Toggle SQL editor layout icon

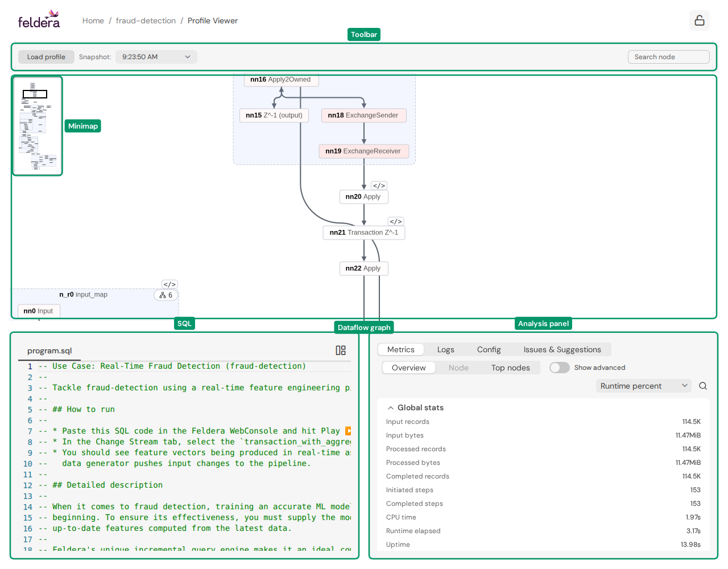(341, 351)
